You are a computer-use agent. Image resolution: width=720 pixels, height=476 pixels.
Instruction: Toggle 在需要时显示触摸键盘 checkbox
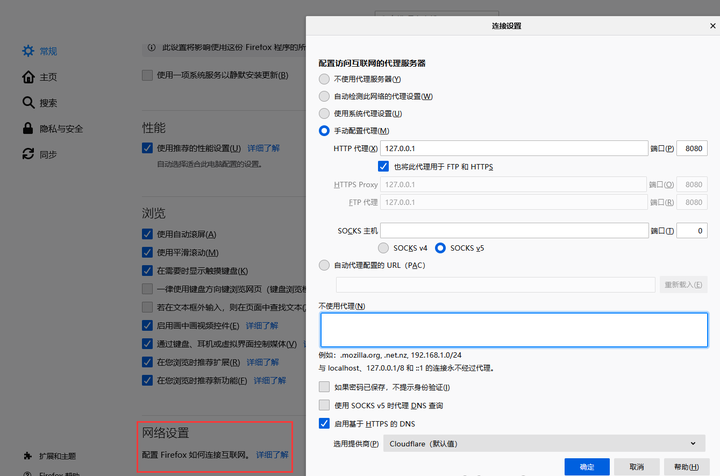pyautogui.click(x=147, y=271)
